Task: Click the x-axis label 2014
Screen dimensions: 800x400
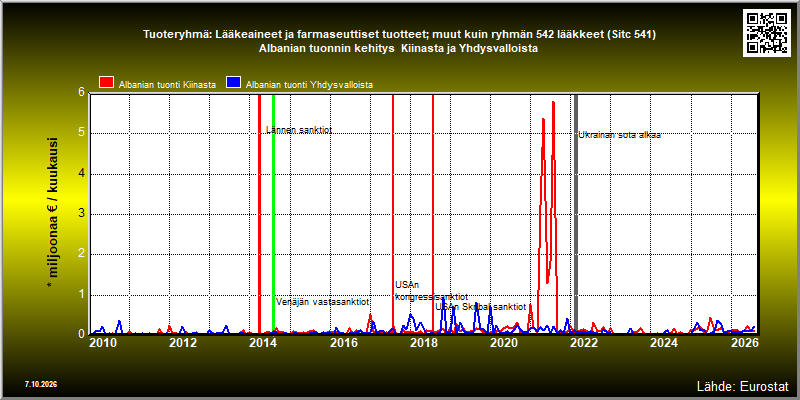Action: (263, 343)
